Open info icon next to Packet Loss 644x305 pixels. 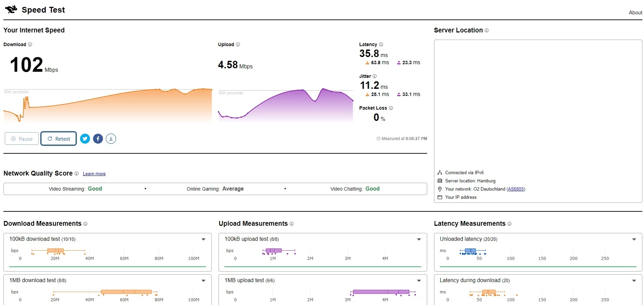(391, 108)
